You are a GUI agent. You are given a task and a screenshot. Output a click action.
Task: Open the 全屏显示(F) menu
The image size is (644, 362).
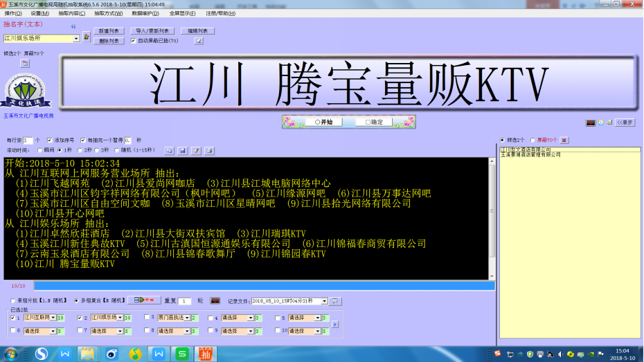coord(182,13)
